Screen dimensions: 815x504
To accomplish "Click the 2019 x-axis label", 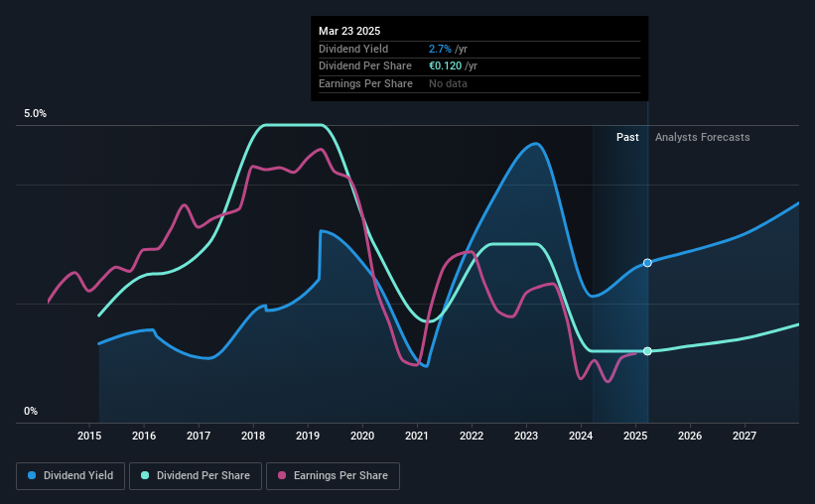I will (x=308, y=436).
